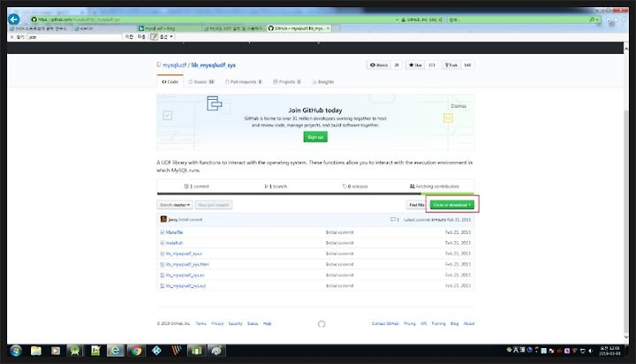Image resolution: width=636 pixels, height=364 pixels.
Task: Select the Issues tab
Action: coord(201,81)
